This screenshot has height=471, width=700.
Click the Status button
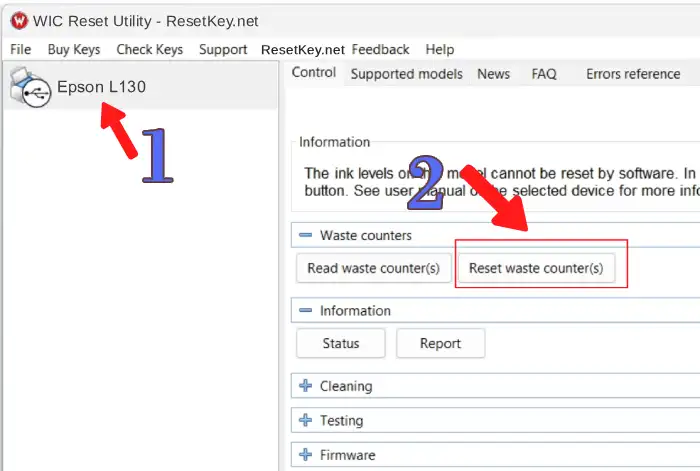click(341, 343)
